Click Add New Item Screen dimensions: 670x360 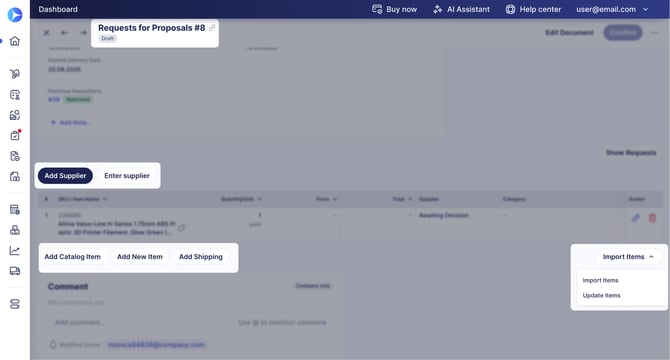[x=140, y=257]
